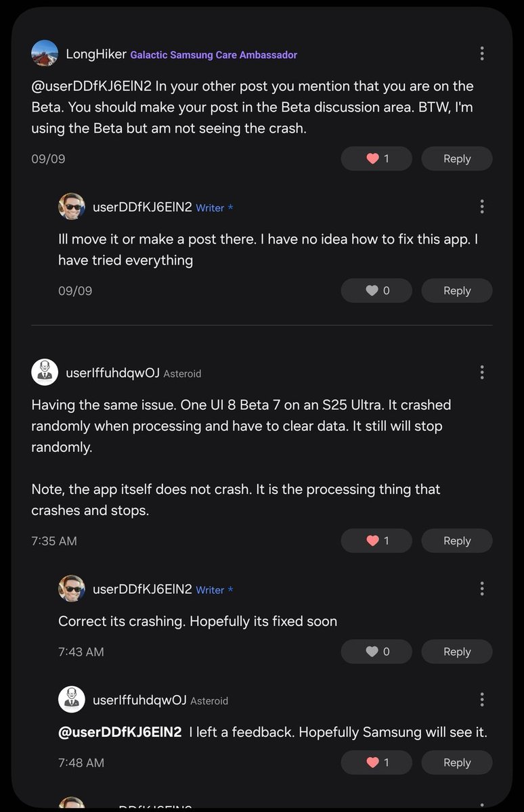Toggle heart on 'Having the same issue' comment

point(377,541)
